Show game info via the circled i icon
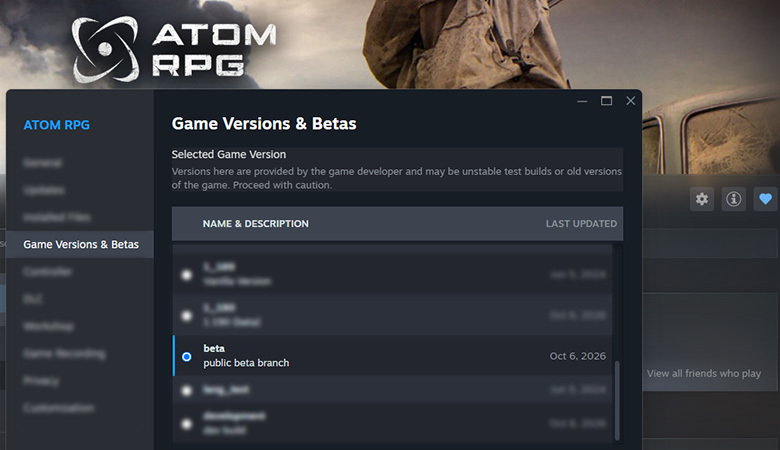The height and width of the screenshot is (450, 780). 733,199
